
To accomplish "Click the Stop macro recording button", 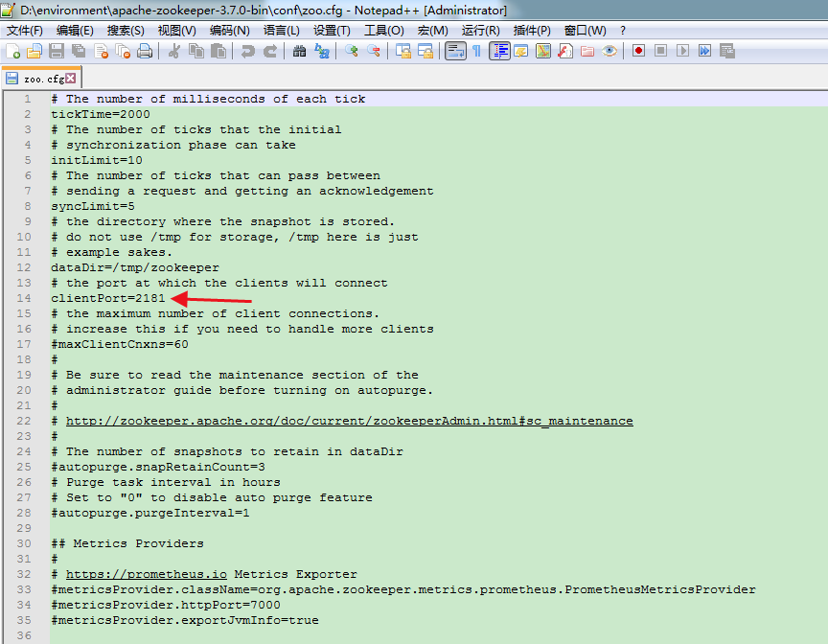I will (x=660, y=51).
